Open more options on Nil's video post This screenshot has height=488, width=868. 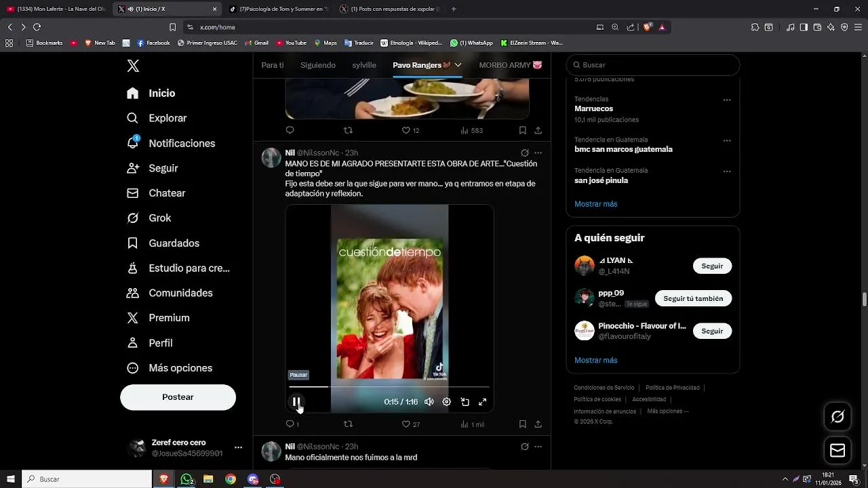[538, 153]
